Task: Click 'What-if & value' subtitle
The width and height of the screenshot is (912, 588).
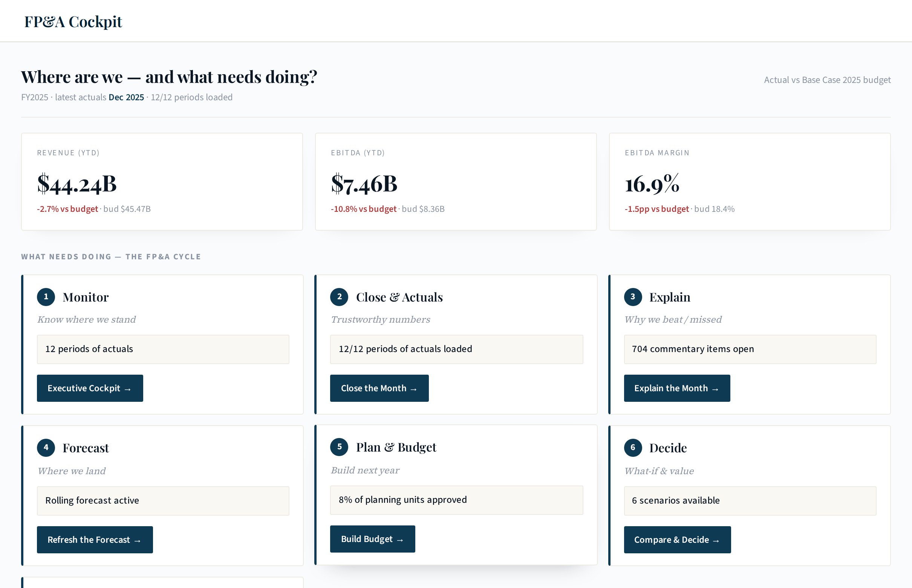Action: 659,471
